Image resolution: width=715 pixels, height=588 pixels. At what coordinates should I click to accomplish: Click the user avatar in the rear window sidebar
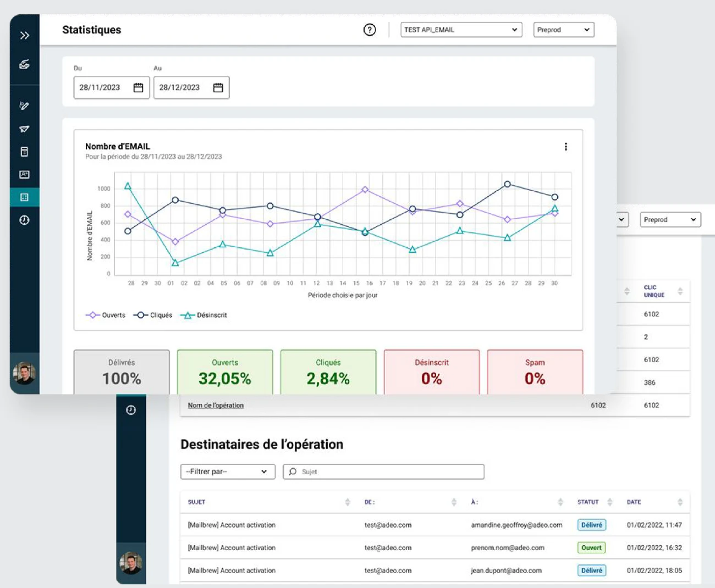click(x=131, y=563)
